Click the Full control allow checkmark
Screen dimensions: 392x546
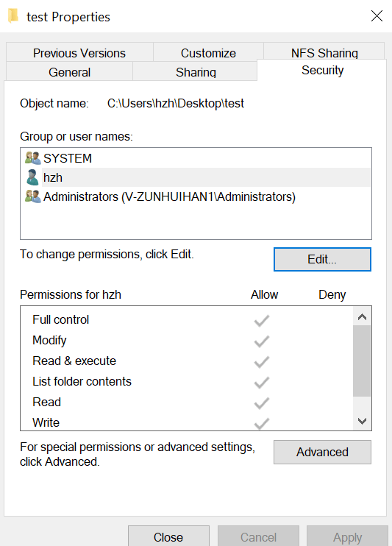pyautogui.click(x=261, y=321)
